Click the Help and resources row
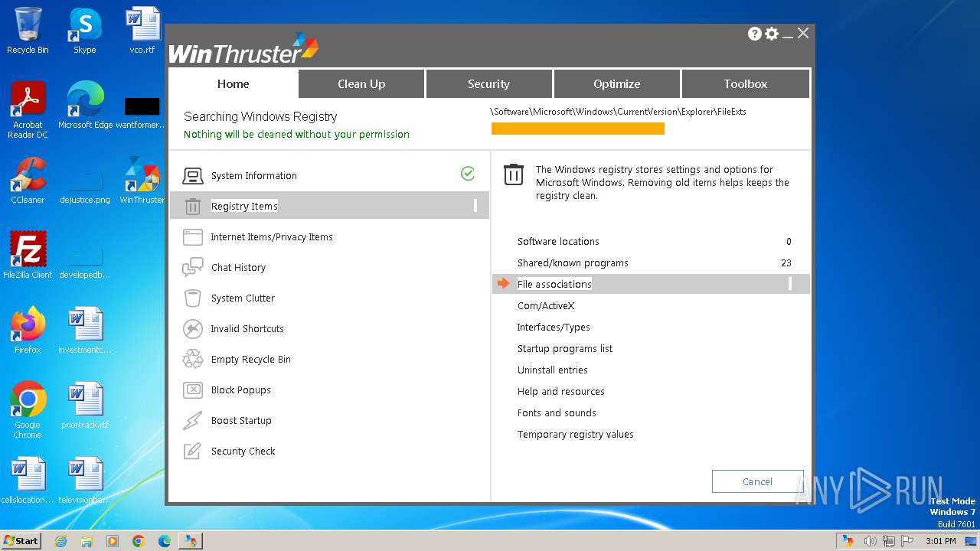Viewport: 980px width, 551px height. click(x=651, y=391)
